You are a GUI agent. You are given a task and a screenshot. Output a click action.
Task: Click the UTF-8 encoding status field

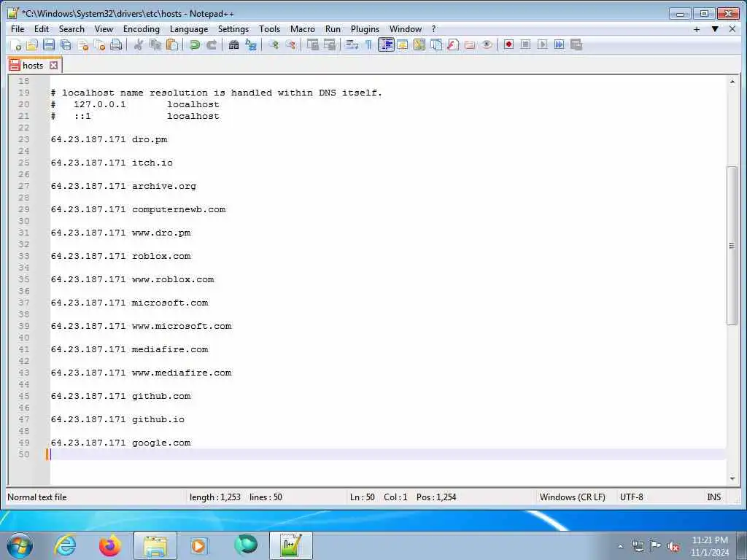631,497
